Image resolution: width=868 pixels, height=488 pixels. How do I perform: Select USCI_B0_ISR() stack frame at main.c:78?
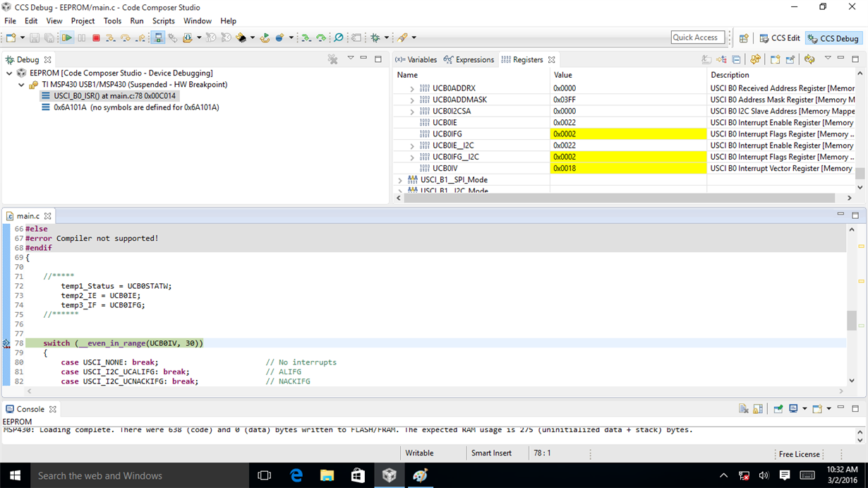click(109, 96)
